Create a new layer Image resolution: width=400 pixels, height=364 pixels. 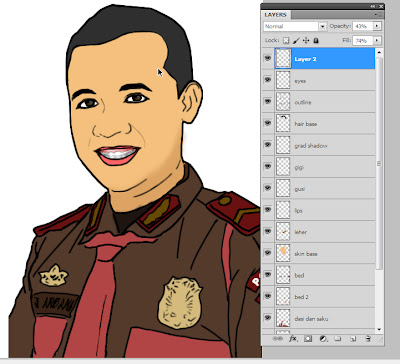pyautogui.click(x=353, y=339)
